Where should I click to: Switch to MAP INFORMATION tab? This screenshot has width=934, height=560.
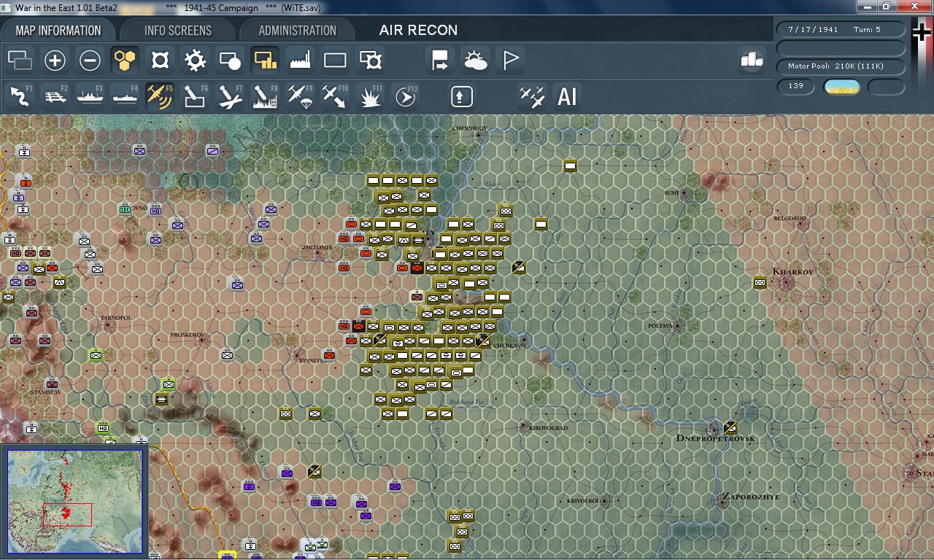point(58,31)
